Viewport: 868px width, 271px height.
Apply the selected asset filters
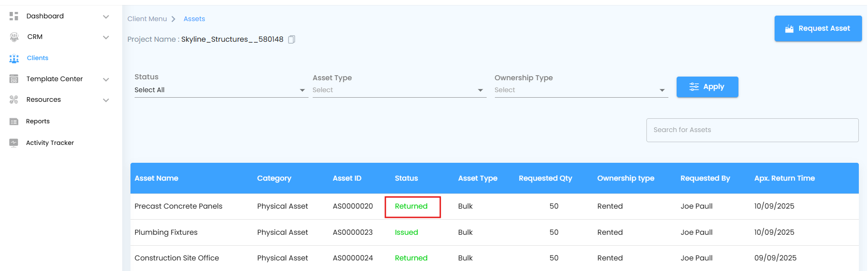point(707,87)
